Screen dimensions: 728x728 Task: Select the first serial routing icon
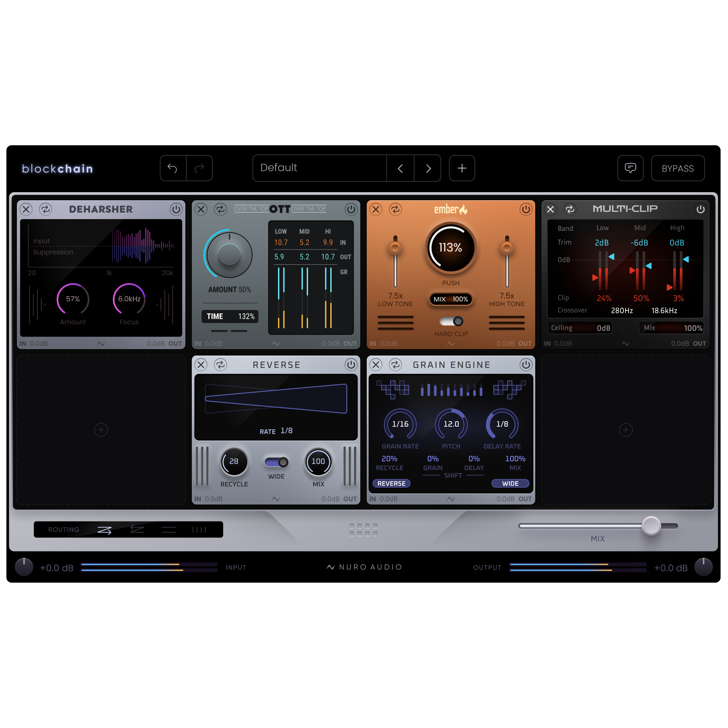(104, 530)
